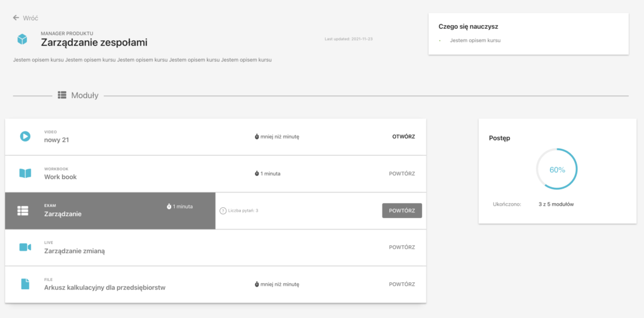Click the WORKBOOK type label
This screenshot has width=644, height=318.
pos(56,169)
